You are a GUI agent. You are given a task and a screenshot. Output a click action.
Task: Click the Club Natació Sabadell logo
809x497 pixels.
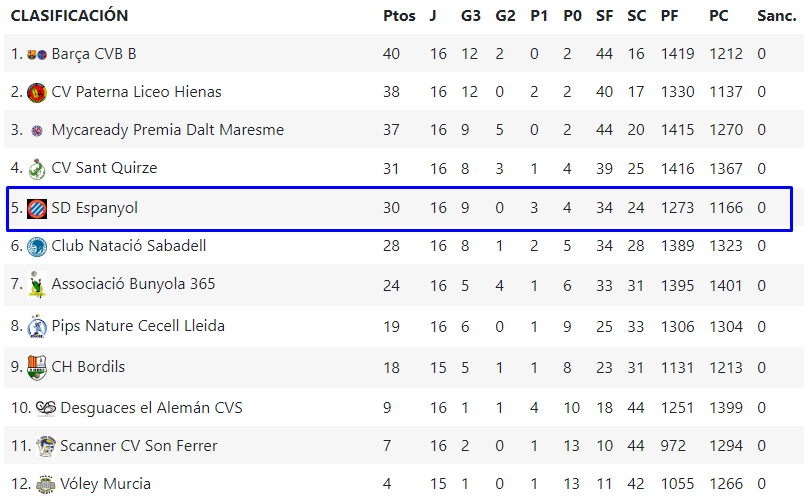(x=37, y=246)
